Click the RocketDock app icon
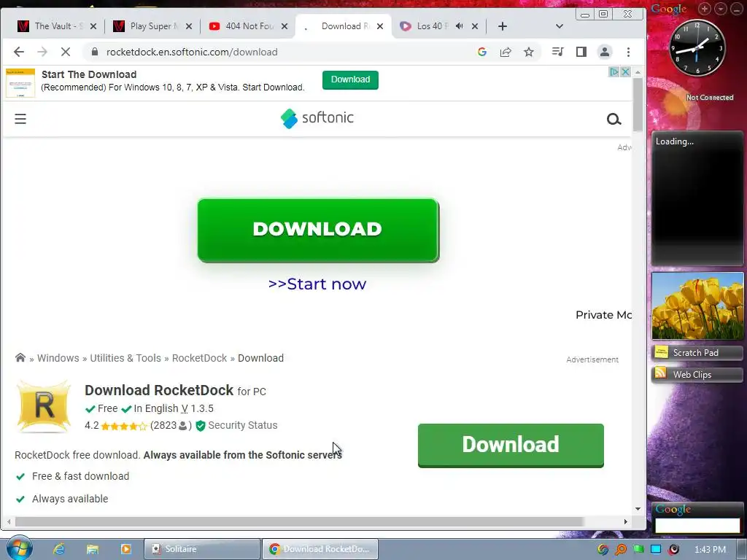 pyautogui.click(x=44, y=406)
